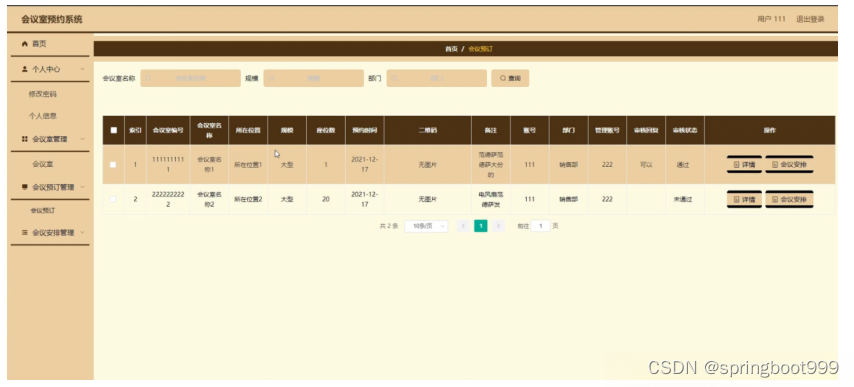Screen dimensions: 854x387
Task: Focus the 会议室名称 search field
Action: point(191,78)
